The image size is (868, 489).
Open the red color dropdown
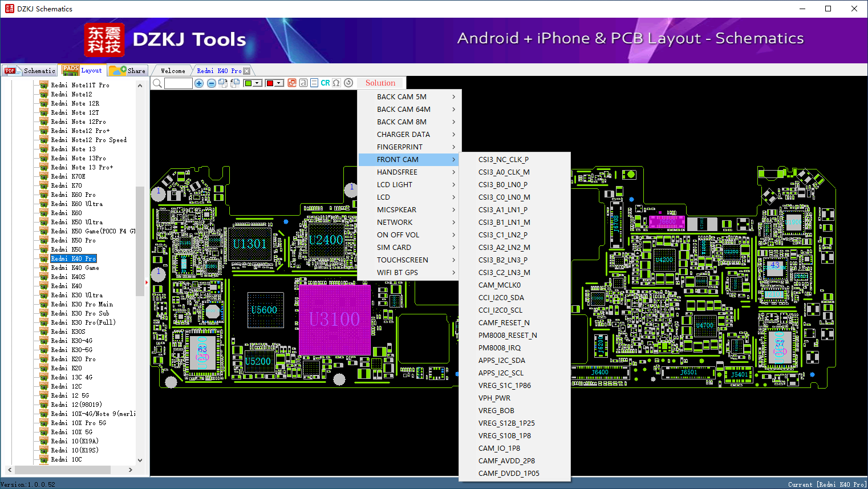(279, 83)
